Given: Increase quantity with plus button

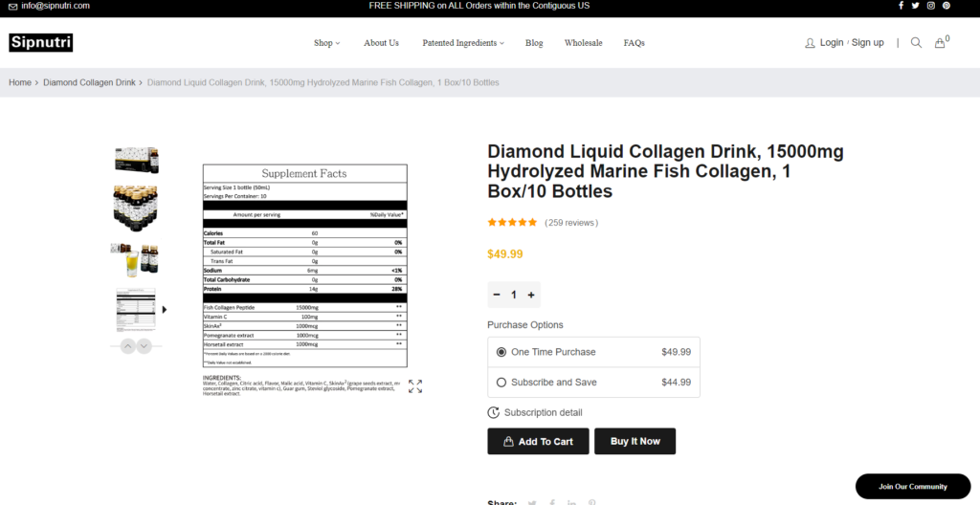Looking at the screenshot, I should click(531, 295).
